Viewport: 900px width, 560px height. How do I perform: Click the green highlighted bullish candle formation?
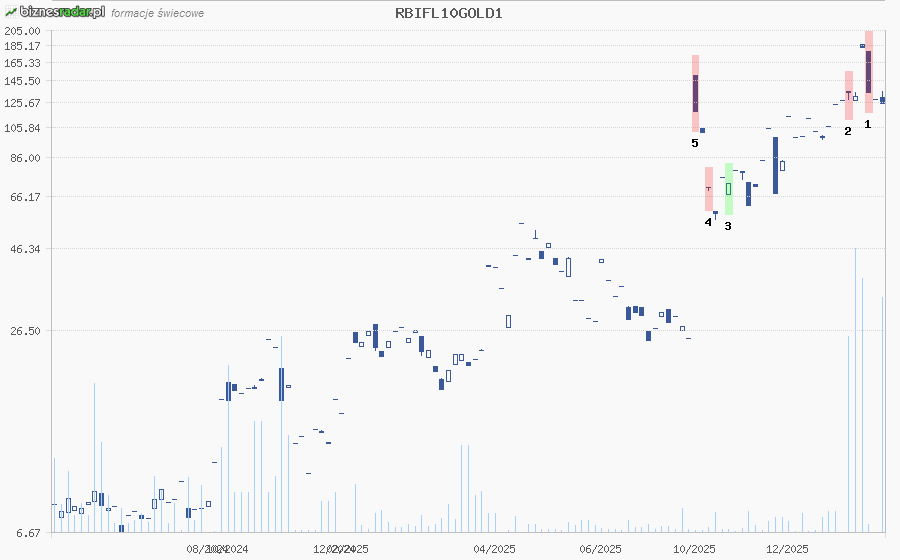729,188
